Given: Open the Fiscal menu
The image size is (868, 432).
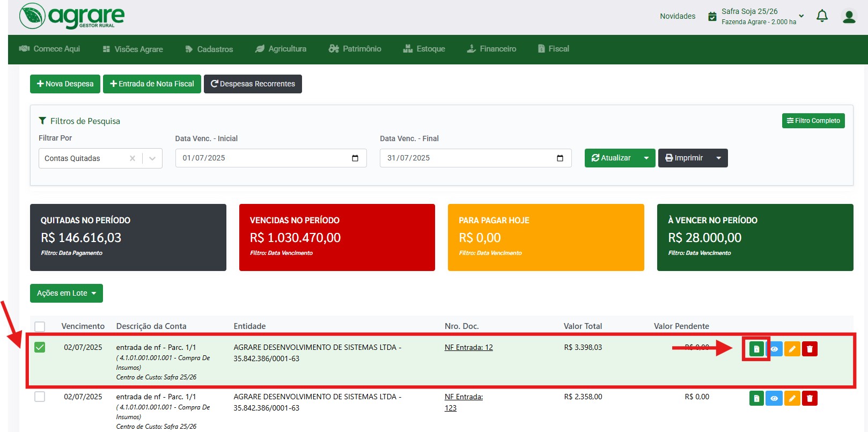Looking at the screenshot, I should point(554,49).
